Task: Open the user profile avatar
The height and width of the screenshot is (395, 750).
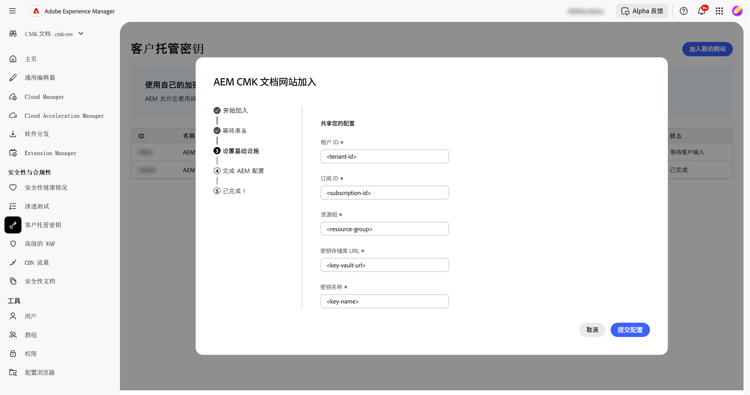Action: [x=737, y=11]
